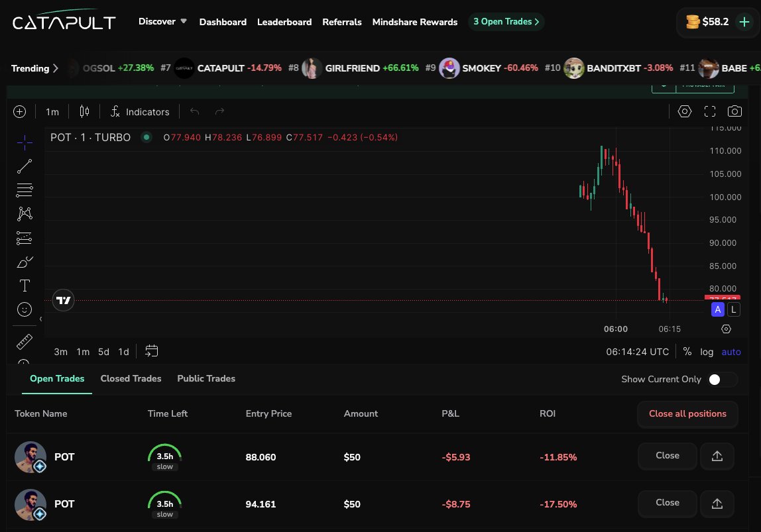This screenshot has width=761, height=532.
Task: Set chart range to 3m
Action: [61, 352]
